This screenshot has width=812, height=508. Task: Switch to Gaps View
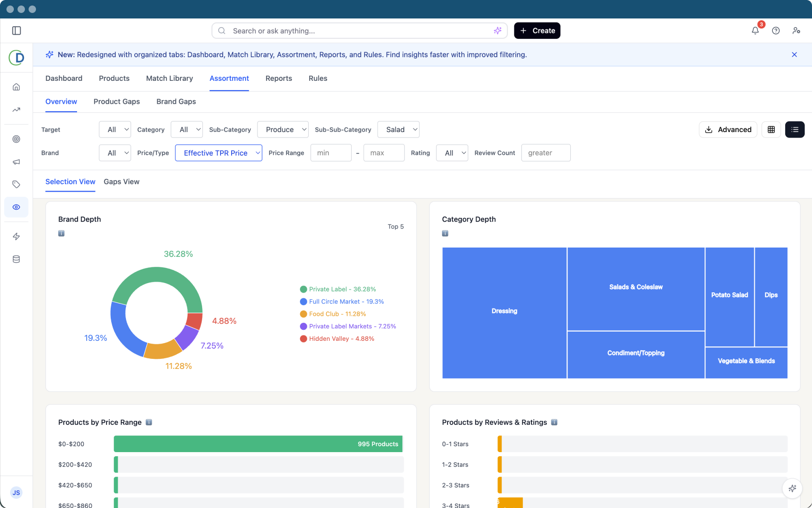(x=121, y=181)
